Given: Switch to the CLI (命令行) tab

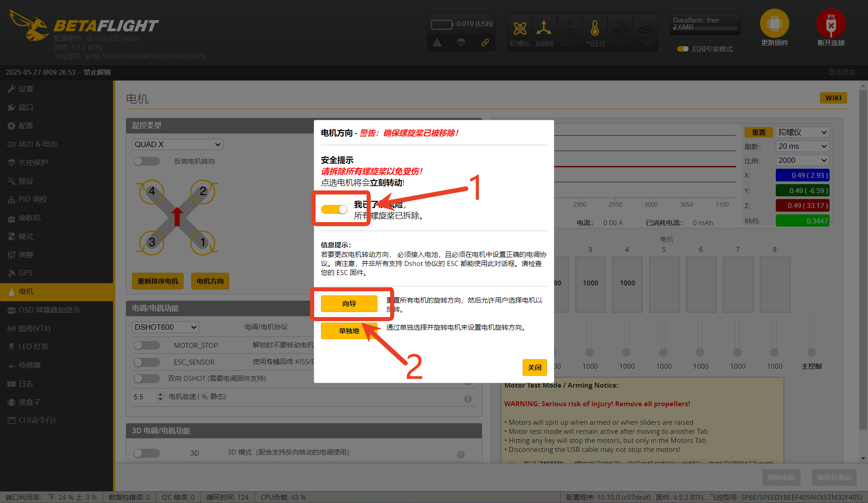Looking at the screenshot, I should coord(37,420).
